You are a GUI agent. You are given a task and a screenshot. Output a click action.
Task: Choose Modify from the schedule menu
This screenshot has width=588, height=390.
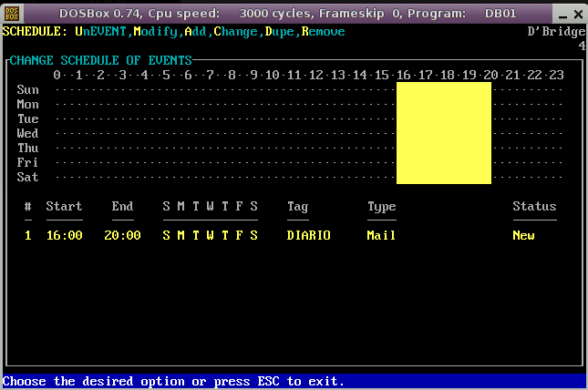click(x=155, y=31)
